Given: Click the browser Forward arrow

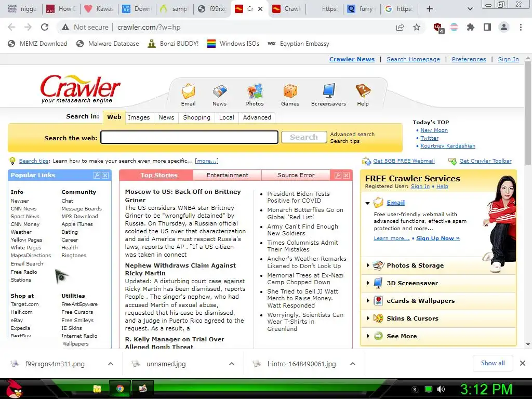Looking at the screenshot, I should coord(28,27).
